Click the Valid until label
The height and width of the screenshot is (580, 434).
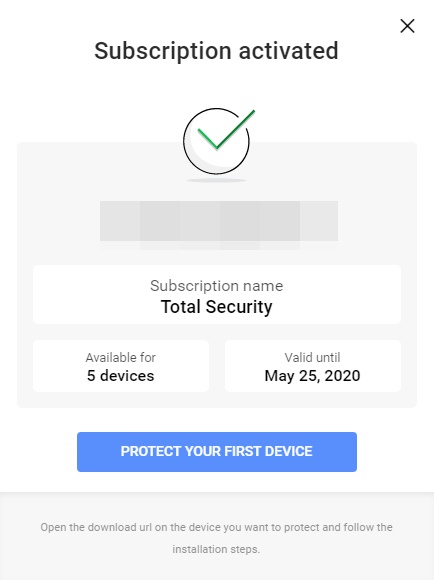click(312, 357)
